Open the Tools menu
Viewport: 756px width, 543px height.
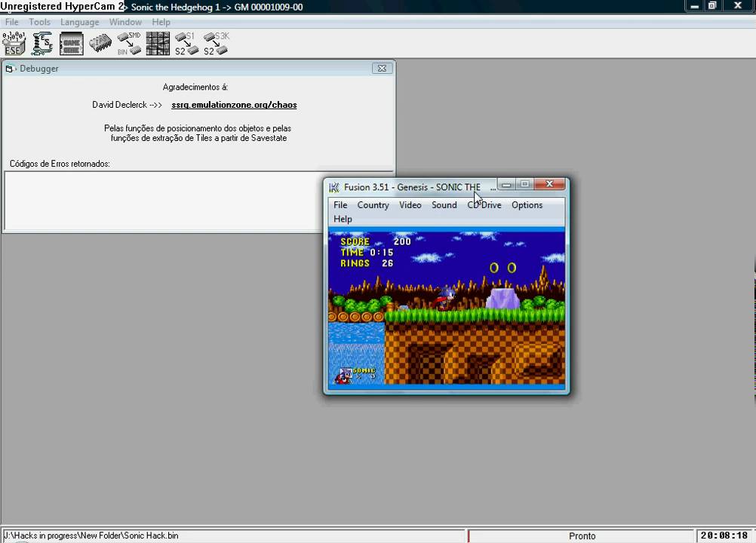click(39, 22)
